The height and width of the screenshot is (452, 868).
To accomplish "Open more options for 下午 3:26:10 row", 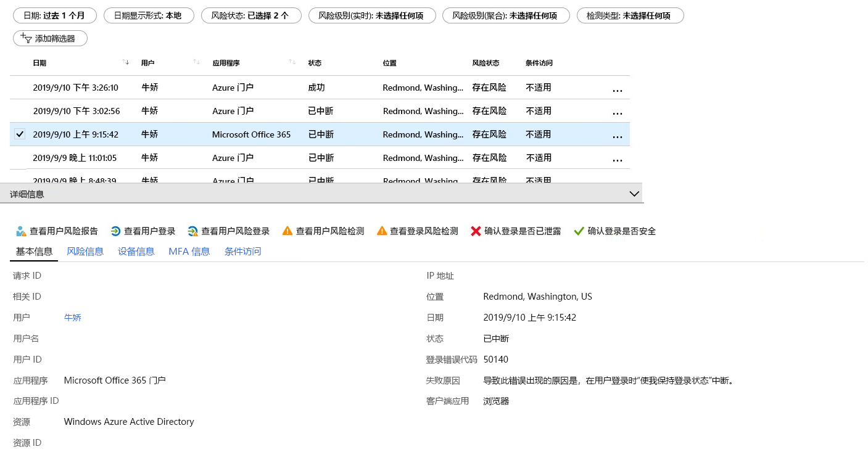I will 618,91.
